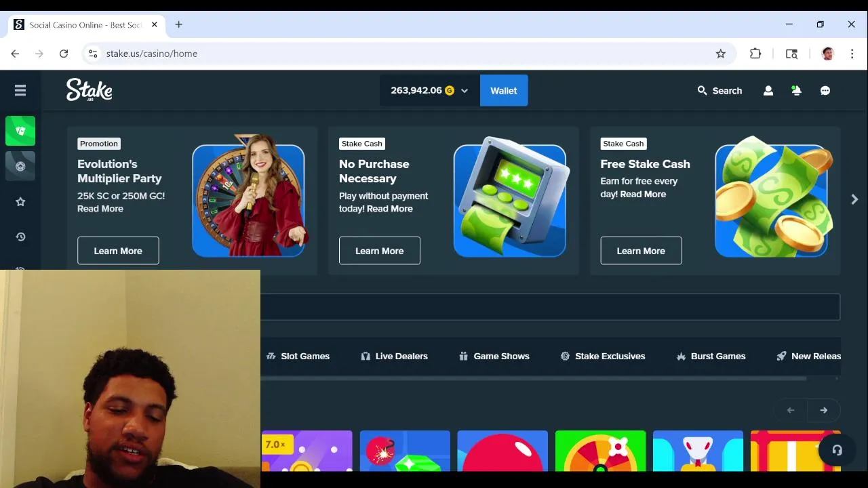
Task: Open Read More link under Free Stake Cash
Action: tap(643, 194)
